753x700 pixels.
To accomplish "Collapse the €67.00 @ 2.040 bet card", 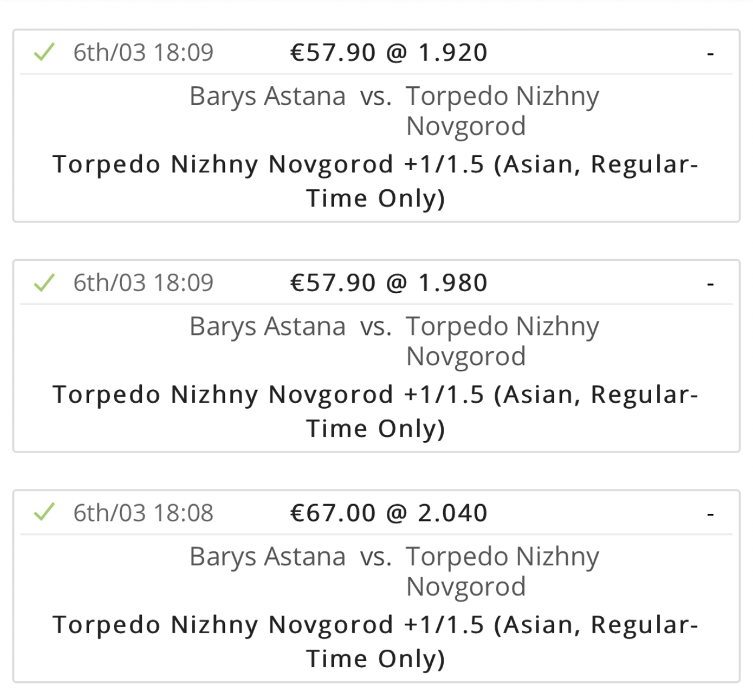I will 710,514.
